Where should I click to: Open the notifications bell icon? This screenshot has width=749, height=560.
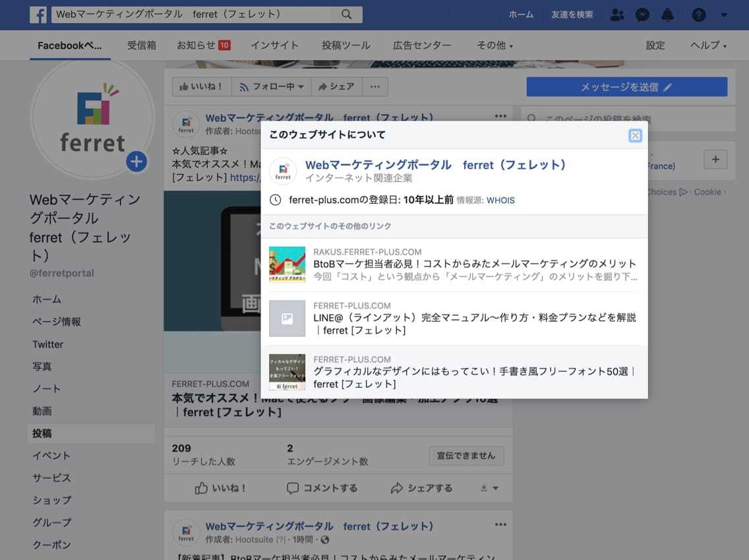click(x=667, y=15)
